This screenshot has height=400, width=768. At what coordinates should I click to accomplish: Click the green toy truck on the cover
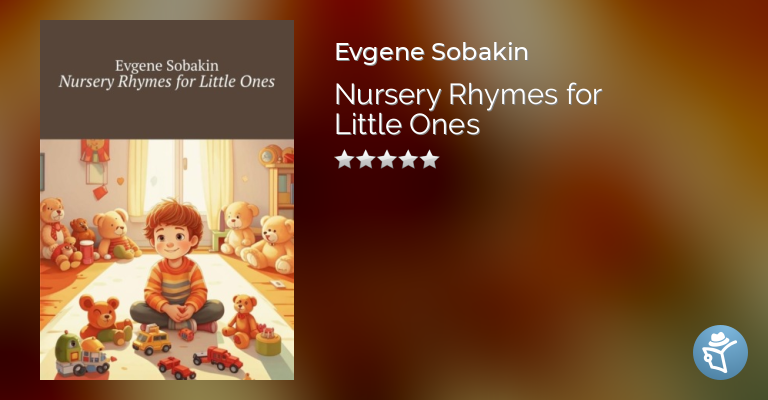(82, 354)
